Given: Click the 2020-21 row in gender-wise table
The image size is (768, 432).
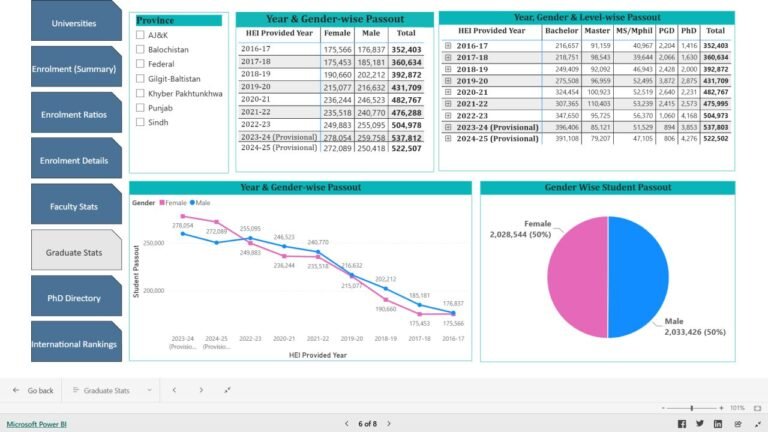Looking at the screenshot, I should pyautogui.click(x=331, y=99).
